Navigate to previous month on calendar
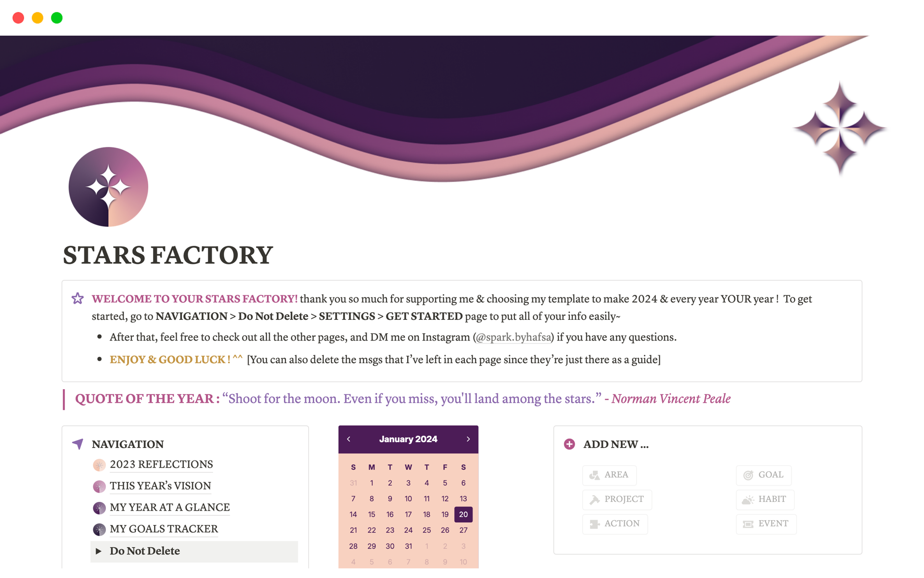The height and width of the screenshot is (578, 924). click(x=347, y=439)
